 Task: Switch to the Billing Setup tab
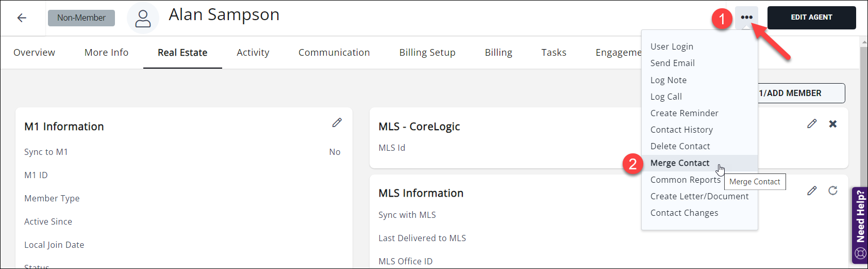coord(427,53)
